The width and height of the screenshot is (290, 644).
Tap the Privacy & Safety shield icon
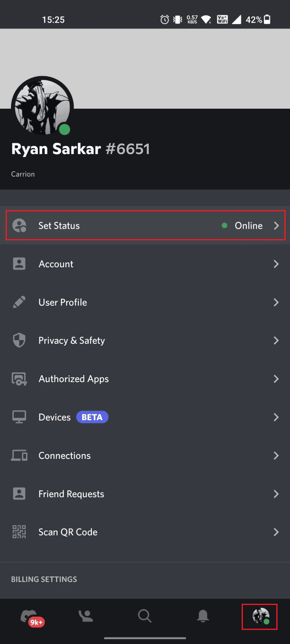19,341
